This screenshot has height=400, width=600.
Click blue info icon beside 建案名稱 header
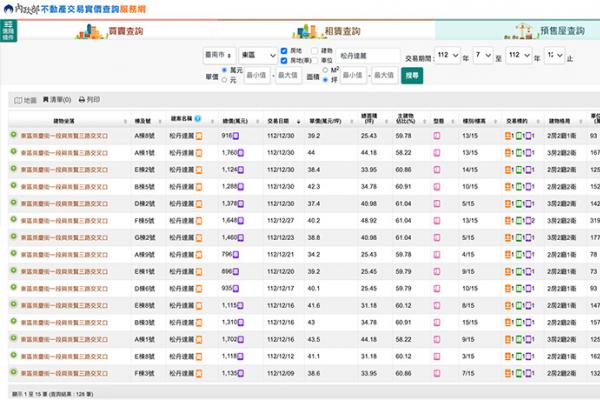coord(198,119)
